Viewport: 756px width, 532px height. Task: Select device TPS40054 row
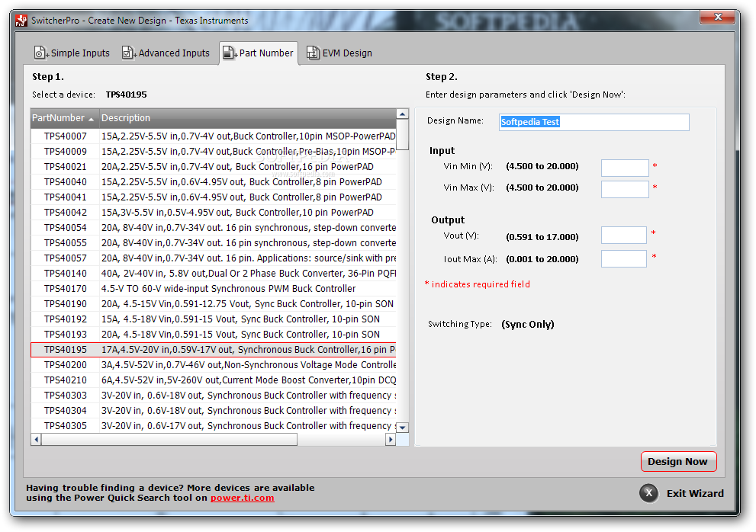[213, 227]
